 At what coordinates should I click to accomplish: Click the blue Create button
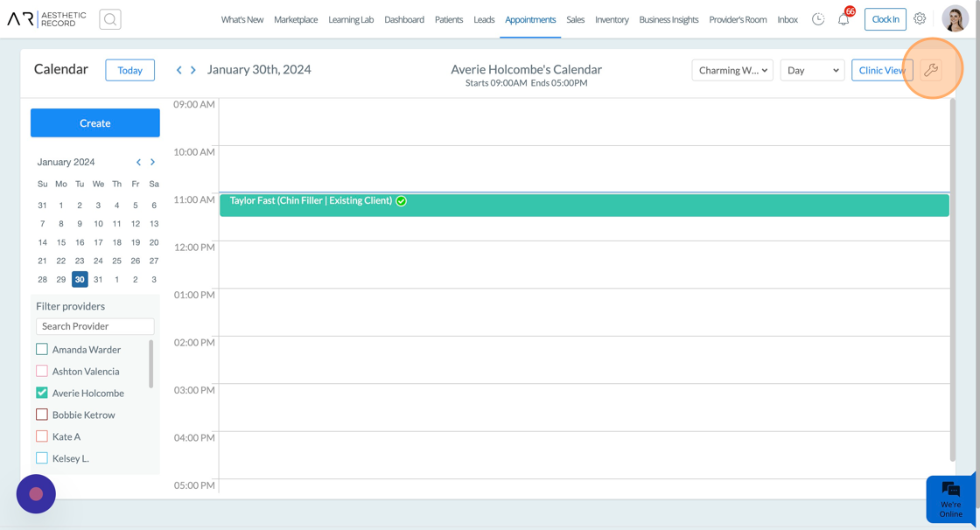(95, 123)
